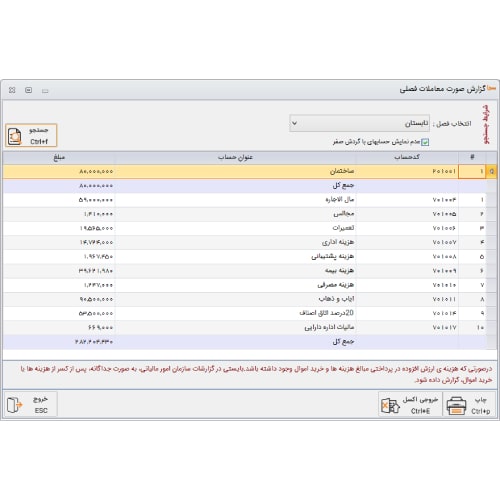Screen dimensions: 500x500
Task: Select the 20درصد اتاق اصناف account title
Action: (x=327, y=313)
